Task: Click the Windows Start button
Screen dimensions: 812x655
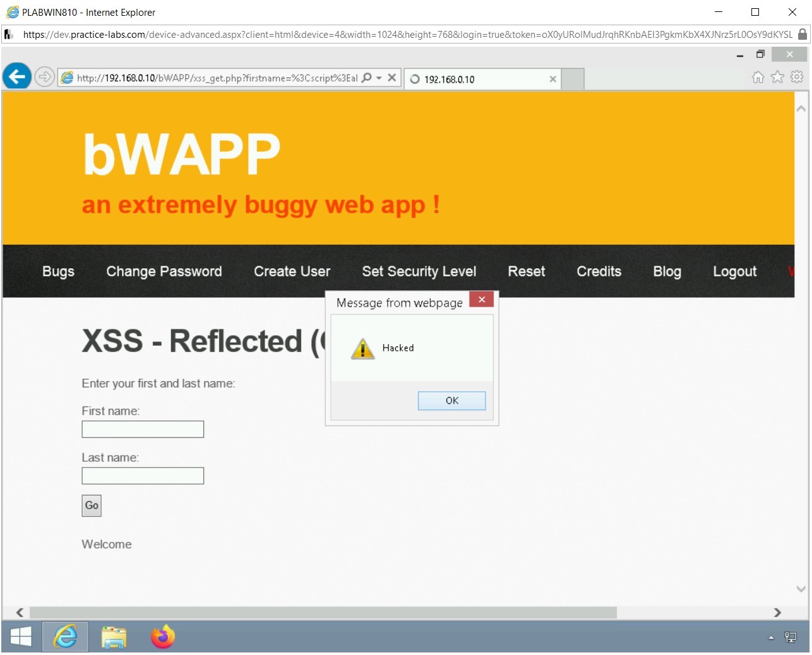Action: point(20,637)
